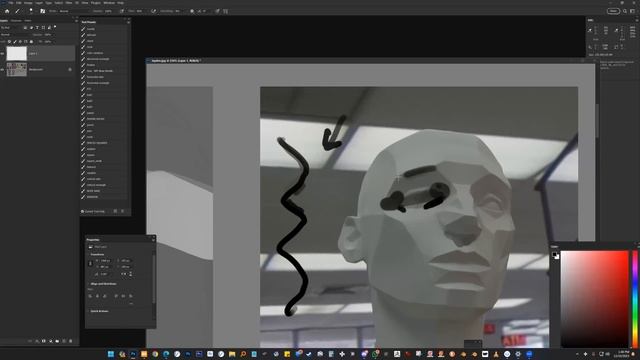Screen dimensions: 640x360
Task: Turn layer filtering switch on or off
Action: [x=55, y=27]
